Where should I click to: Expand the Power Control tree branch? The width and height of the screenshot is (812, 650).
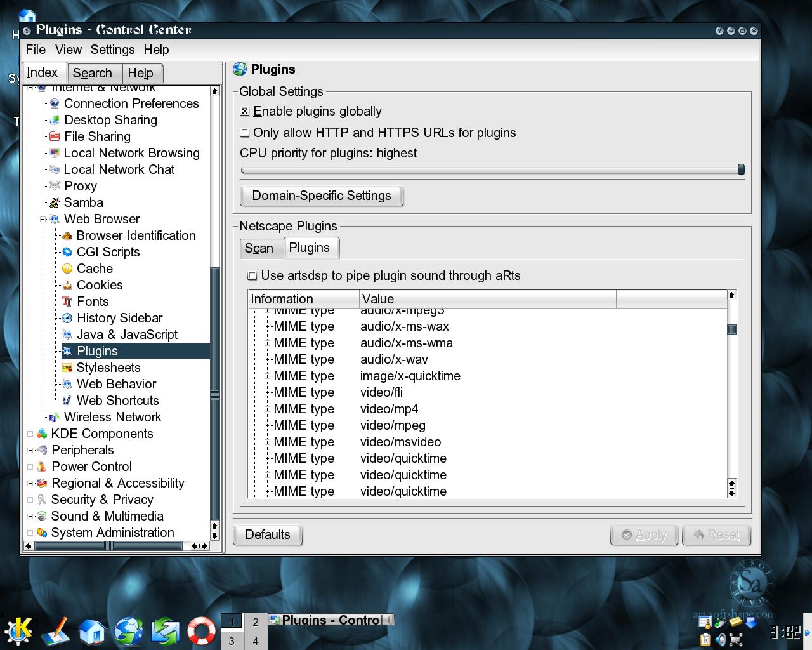click(30, 467)
